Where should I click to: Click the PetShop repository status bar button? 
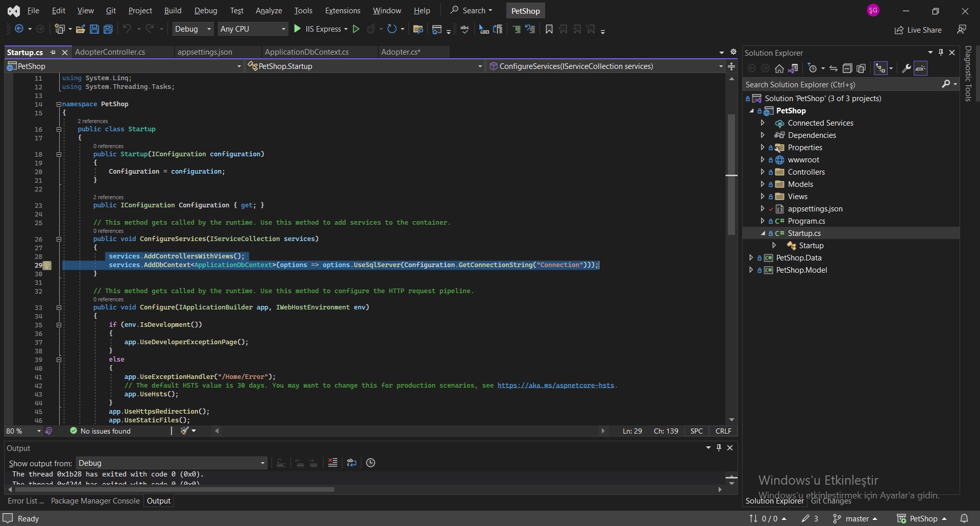922,518
